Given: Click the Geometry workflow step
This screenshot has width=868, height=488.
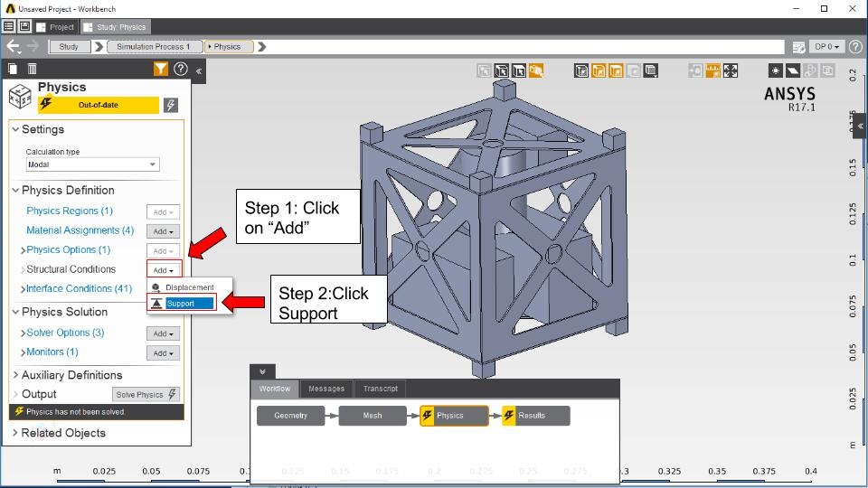Looking at the screenshot, I should click(x=290, y=416).
